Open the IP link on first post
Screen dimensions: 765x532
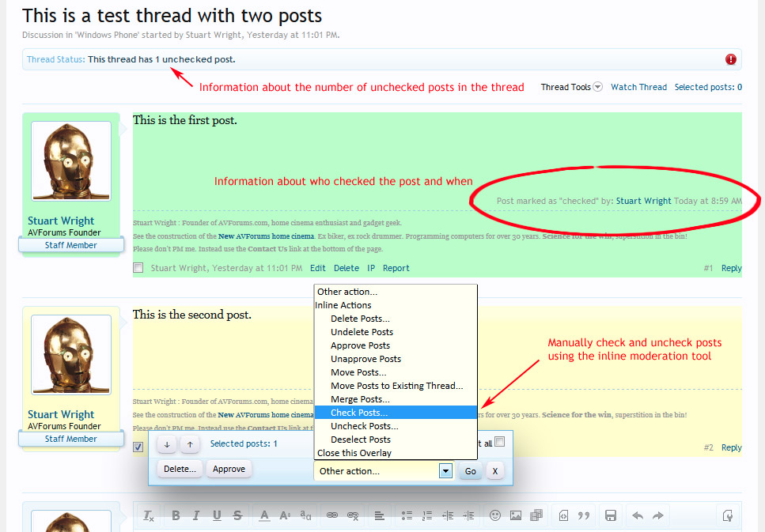pyautogui.click(x=371, y=268)
